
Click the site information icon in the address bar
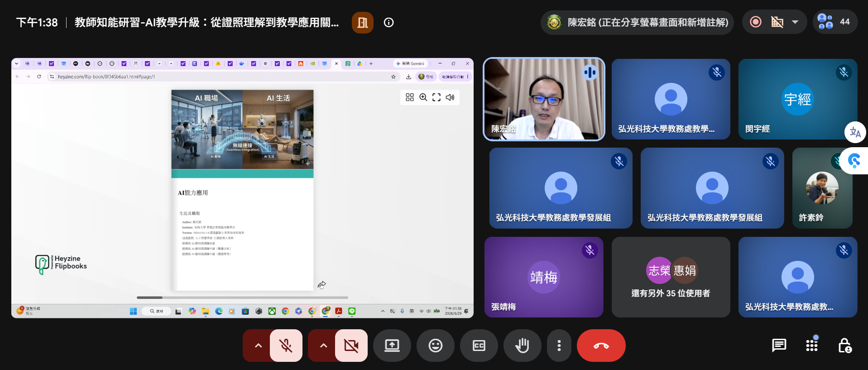pos(52,77)
